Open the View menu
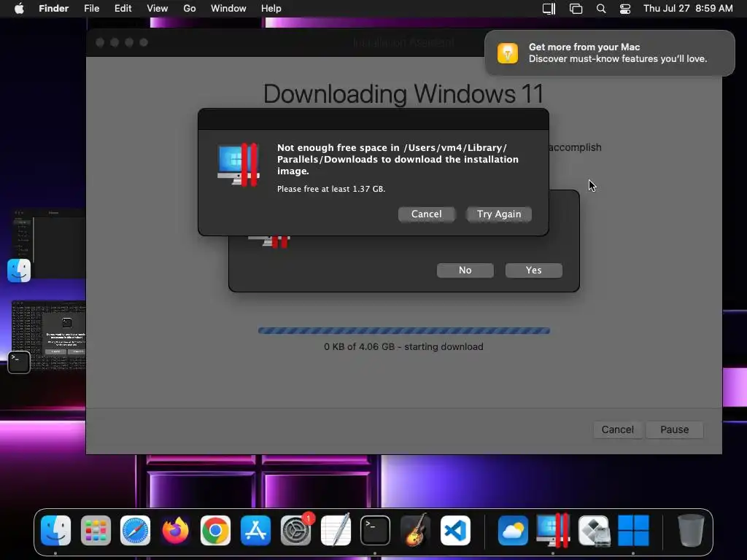Screen dimensions: 747x560 (158, 8)
